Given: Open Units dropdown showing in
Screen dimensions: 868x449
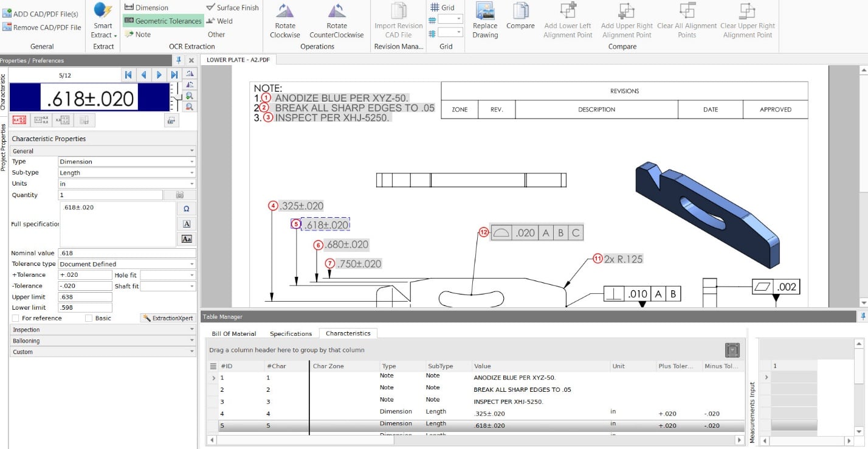Looking at the screenshot, I should [x=127, y=184].
